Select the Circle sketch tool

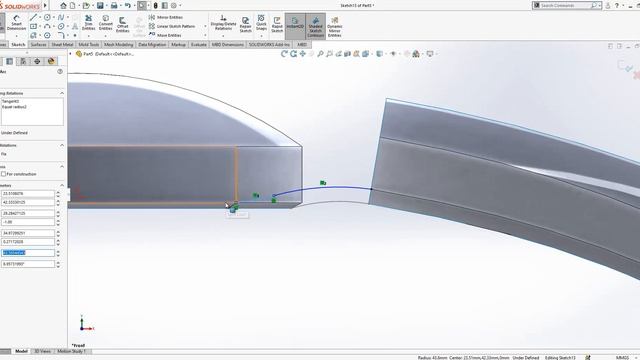tap(47, 17)
